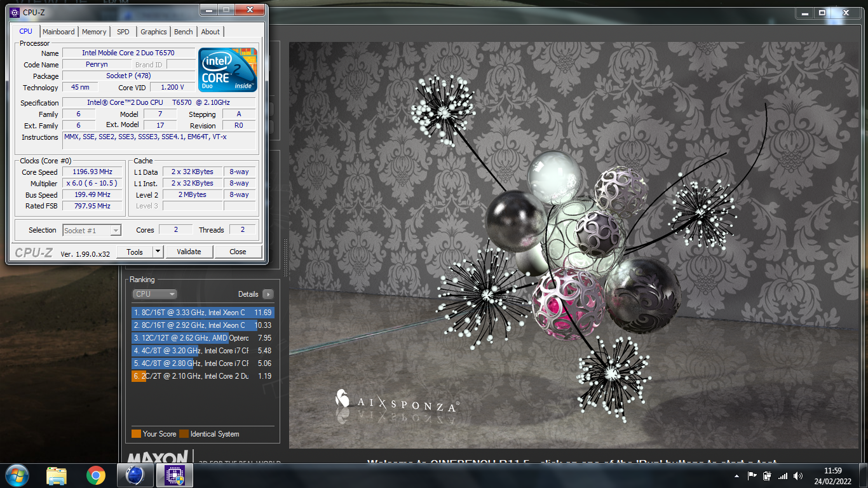Select ranking entry 8C/16T @ 3.33 GHz
Screen dimensions: 868x488
coord(202,312)
